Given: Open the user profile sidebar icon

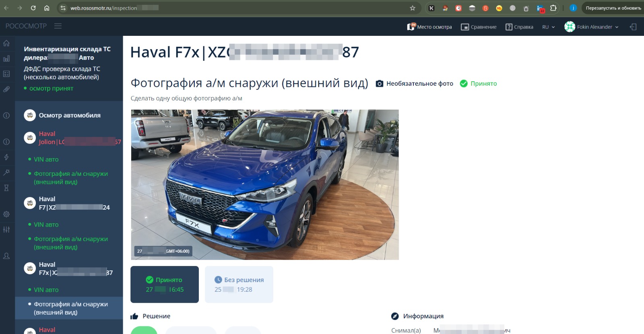Looking at the screenshot, I should pos(6,256).
